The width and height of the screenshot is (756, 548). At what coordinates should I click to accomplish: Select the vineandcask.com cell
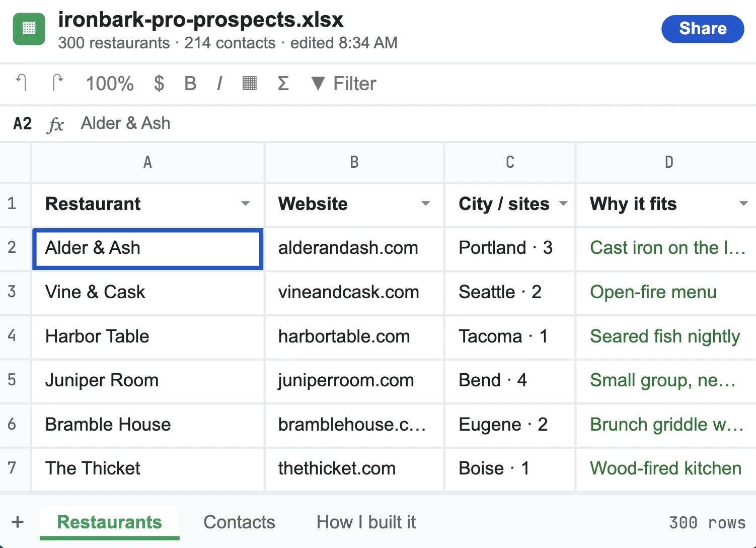click(x=354, y=292)
